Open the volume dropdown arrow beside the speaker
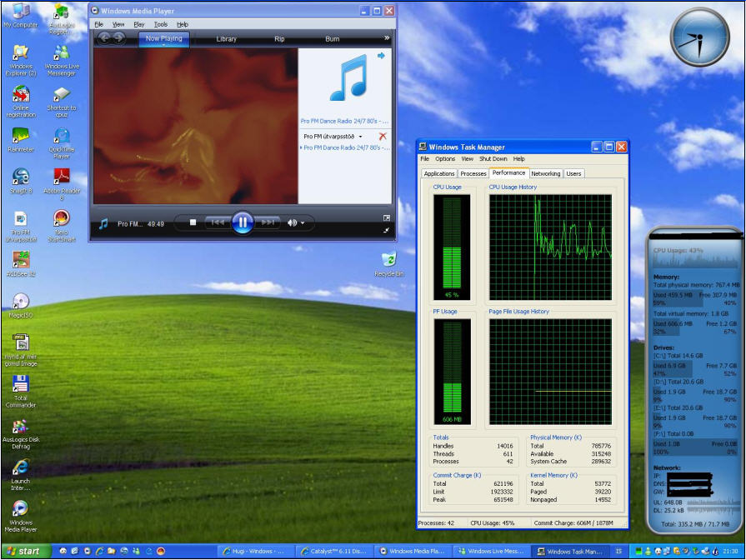746x560 pixels. click(x=303, y=222)
